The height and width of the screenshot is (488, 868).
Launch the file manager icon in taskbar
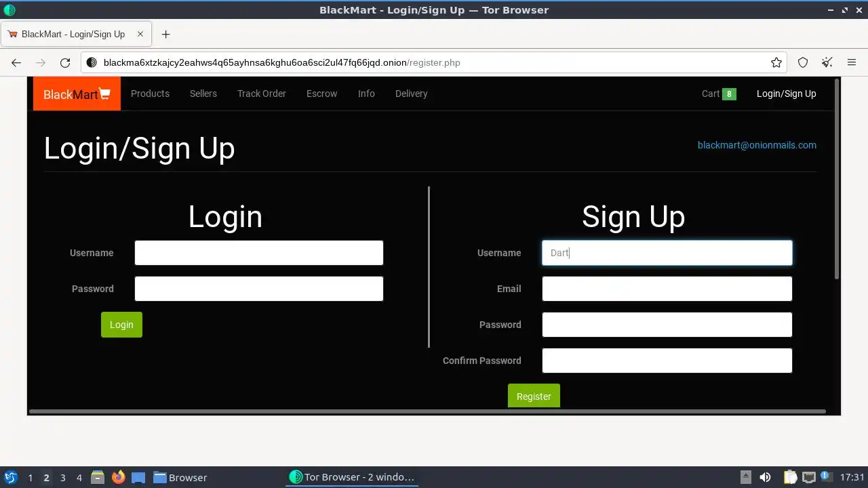click(x=98, y=477)
